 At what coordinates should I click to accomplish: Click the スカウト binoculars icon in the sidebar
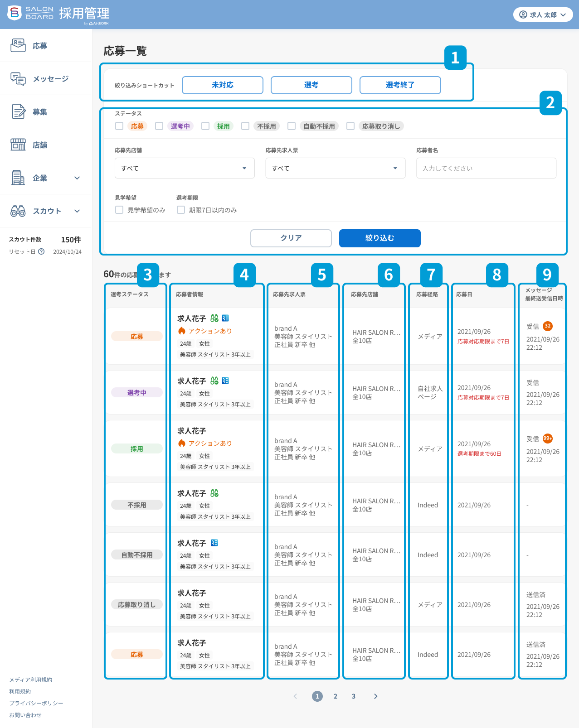pyautogui.click(x=18, y=211)
